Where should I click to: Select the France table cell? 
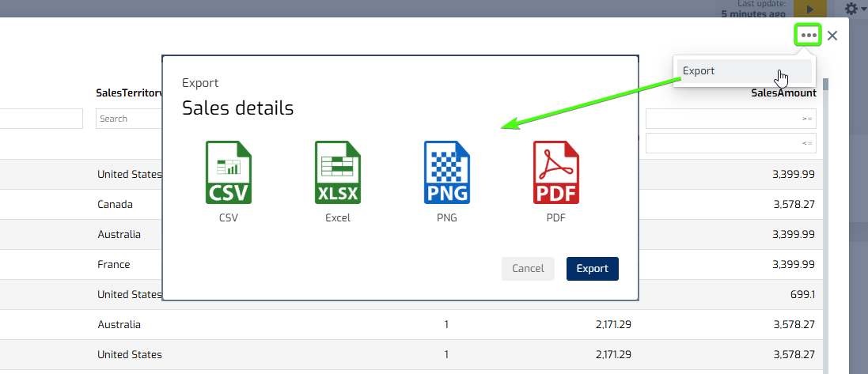[113, 264]
